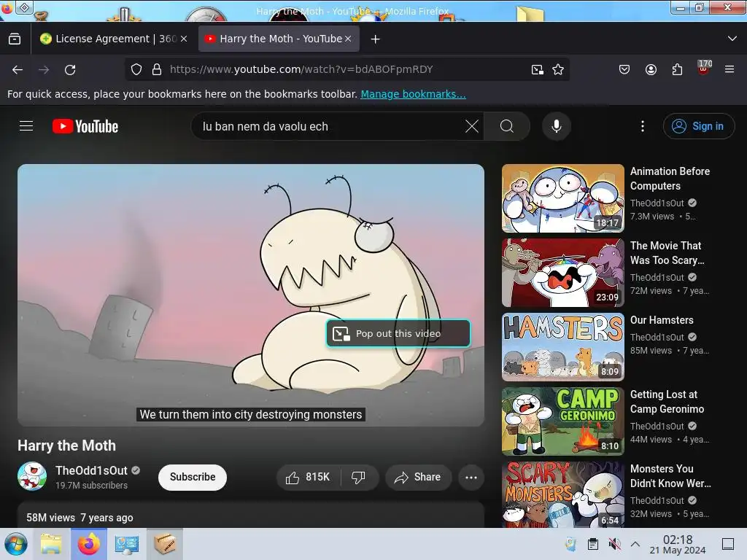Focus the Firefox URL address bar
The image size is (747, 560).
348,69
